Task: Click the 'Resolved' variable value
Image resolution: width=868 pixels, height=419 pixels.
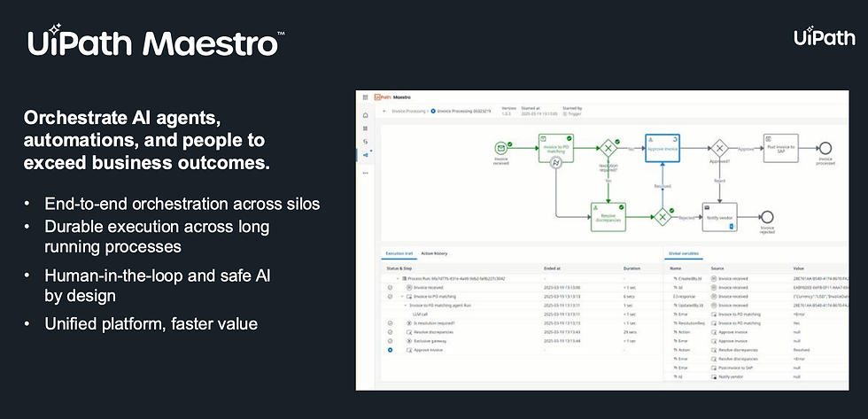Action: [x=801, y=350]
